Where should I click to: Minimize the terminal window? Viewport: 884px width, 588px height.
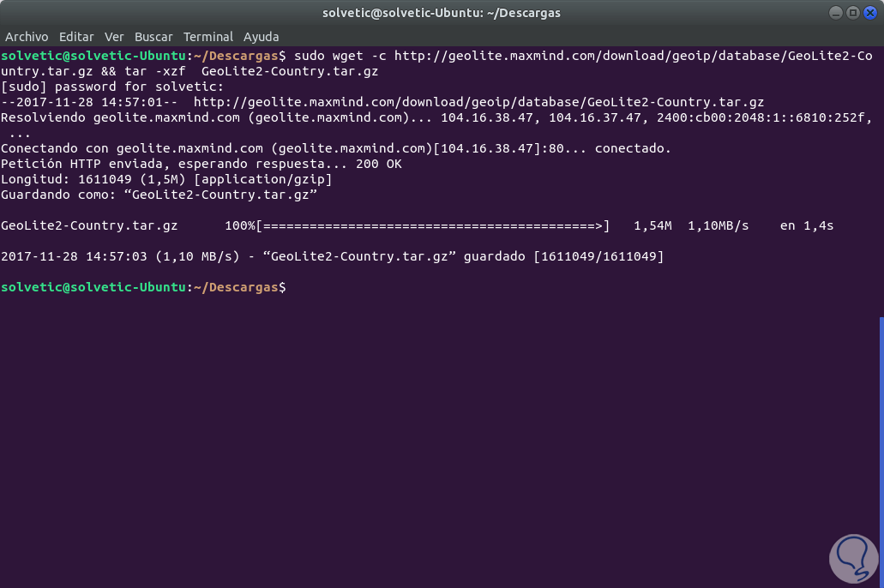point(836,13)
